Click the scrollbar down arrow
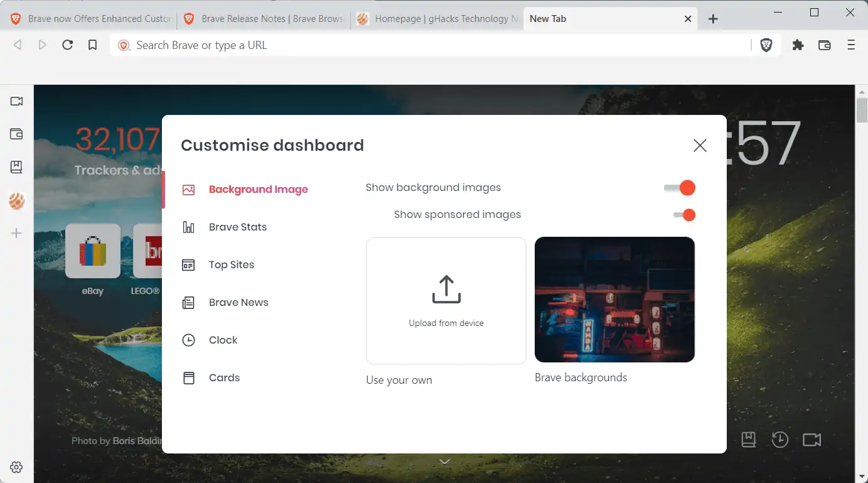This screenshot has width=868, height=483. pyautogui.click(x=862, y=476)
